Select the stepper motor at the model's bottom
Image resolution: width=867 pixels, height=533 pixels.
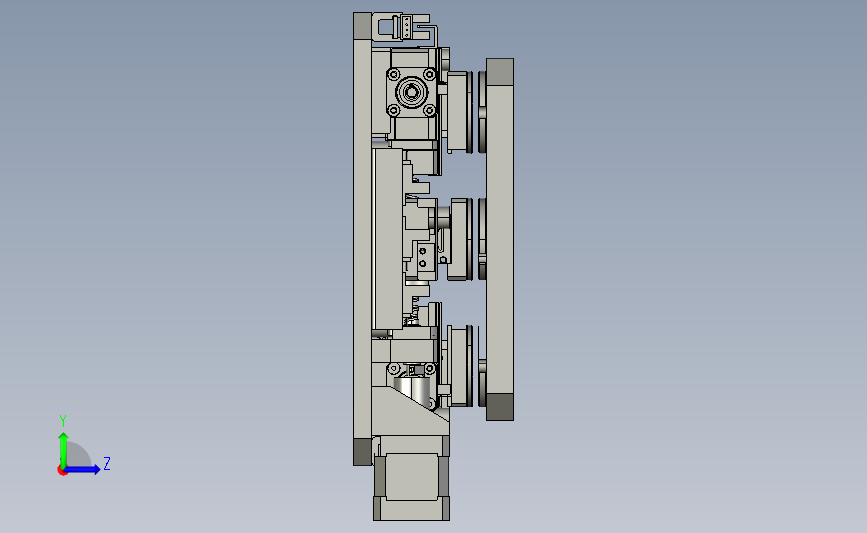(x=411, y=478)
